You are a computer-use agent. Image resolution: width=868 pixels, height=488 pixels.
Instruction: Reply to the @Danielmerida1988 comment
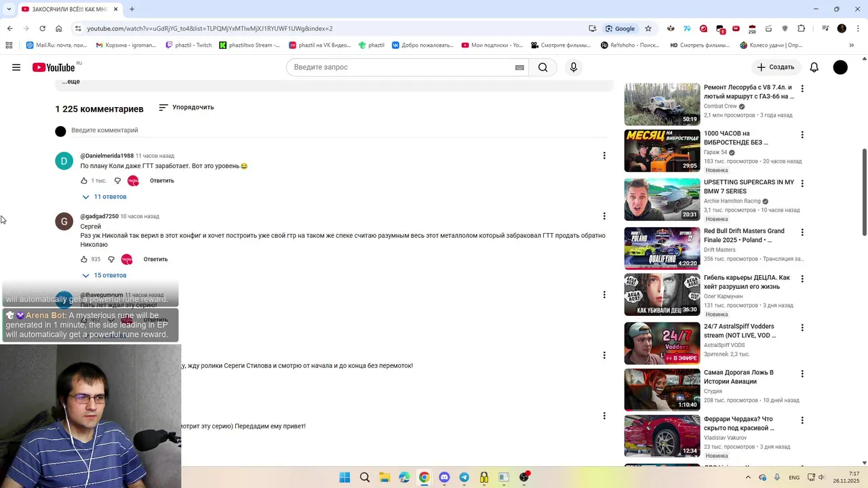click(x=162, y=181)
